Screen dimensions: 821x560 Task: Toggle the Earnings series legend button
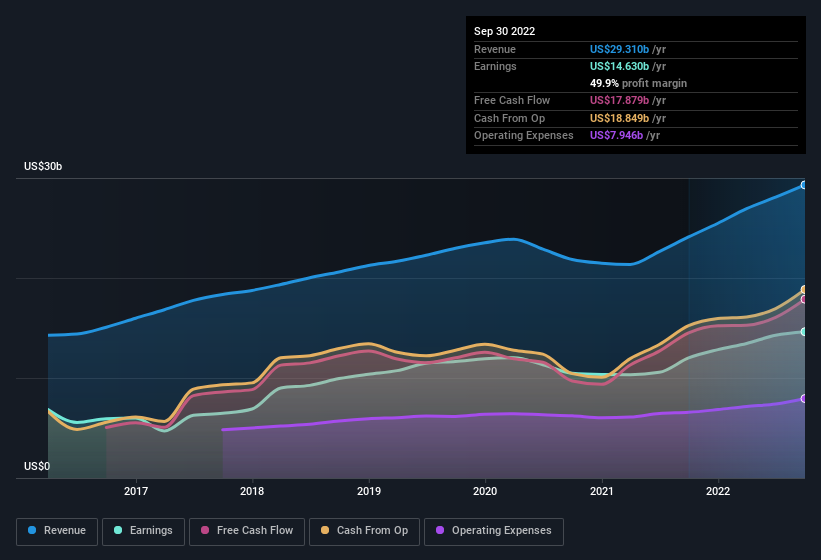click(x=143, y=531)
